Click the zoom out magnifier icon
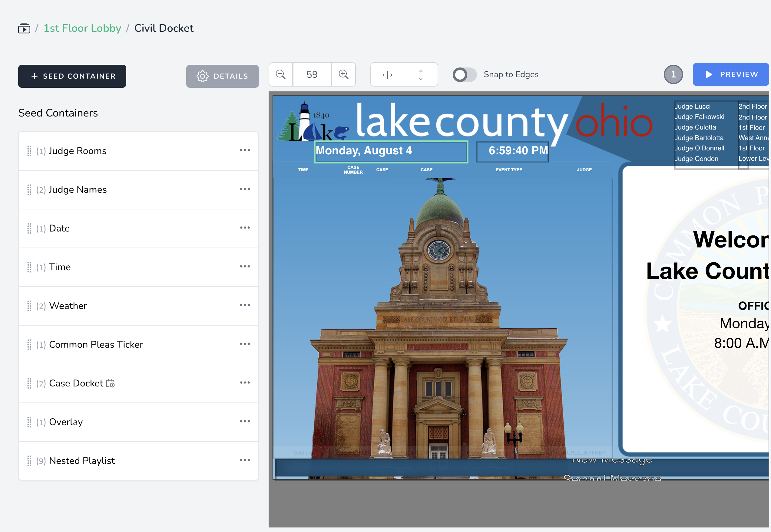771x532 pixels. pos(281,74)
